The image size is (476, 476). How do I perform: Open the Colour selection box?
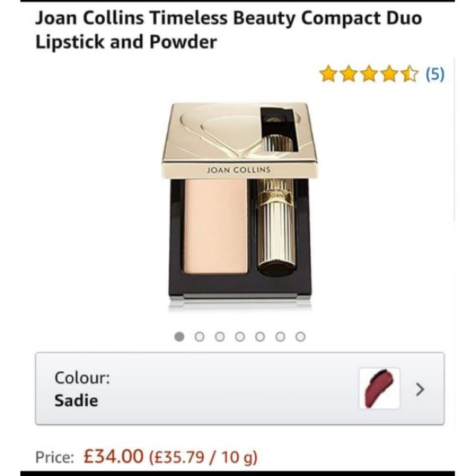coord(239,388)
